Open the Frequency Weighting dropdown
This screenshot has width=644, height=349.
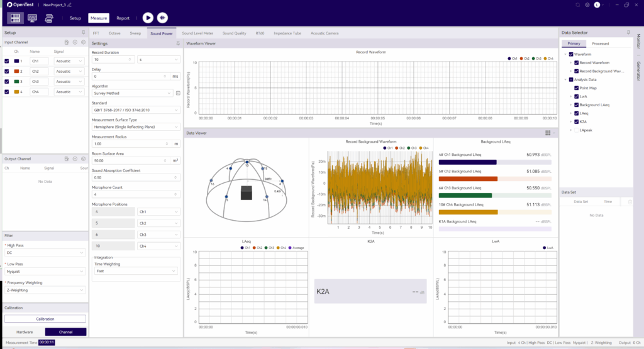click(44, 290)
